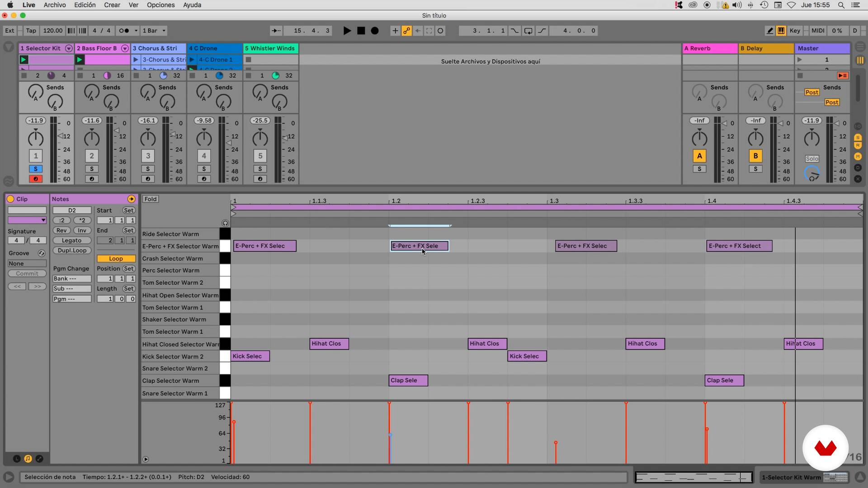868x488 pixels.
Task: Click the Session Record circle button
Action: pos(440,31)
